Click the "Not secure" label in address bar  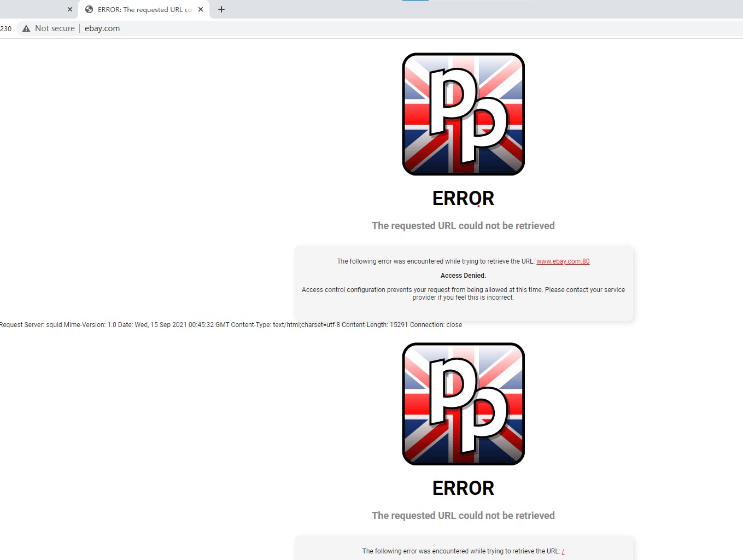tap(55, 28)
